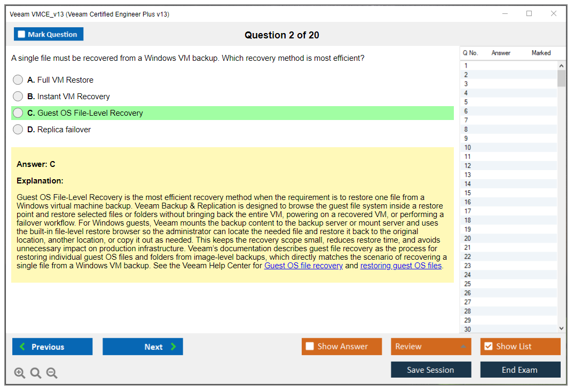Toggle the Show Answer checkbox

310,346
